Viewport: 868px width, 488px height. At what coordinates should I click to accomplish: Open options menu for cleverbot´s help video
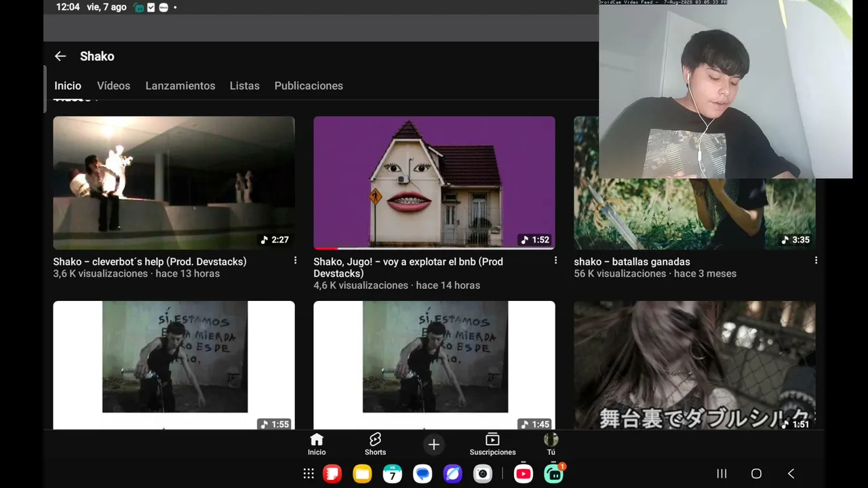click(x=295, y=261)
